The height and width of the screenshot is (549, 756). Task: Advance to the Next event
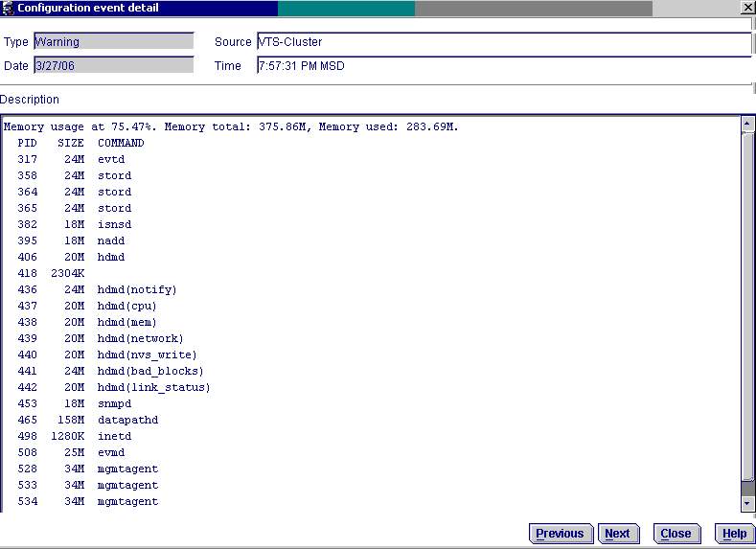[x=618, y=534]
